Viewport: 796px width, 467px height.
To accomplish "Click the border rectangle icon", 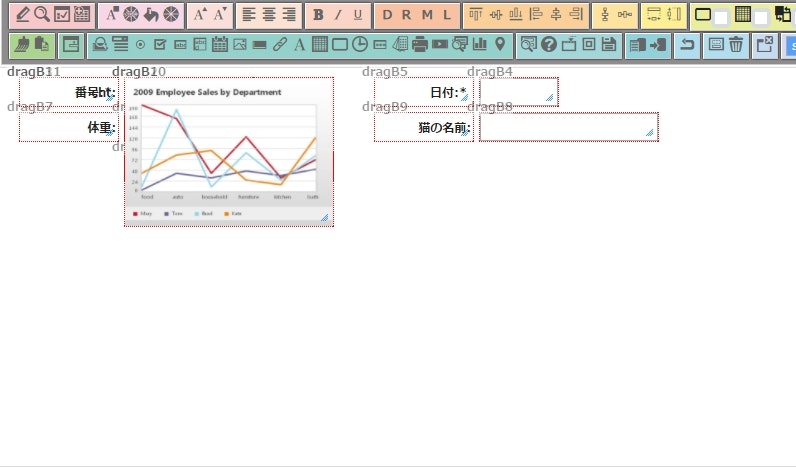I will [703, 15].
